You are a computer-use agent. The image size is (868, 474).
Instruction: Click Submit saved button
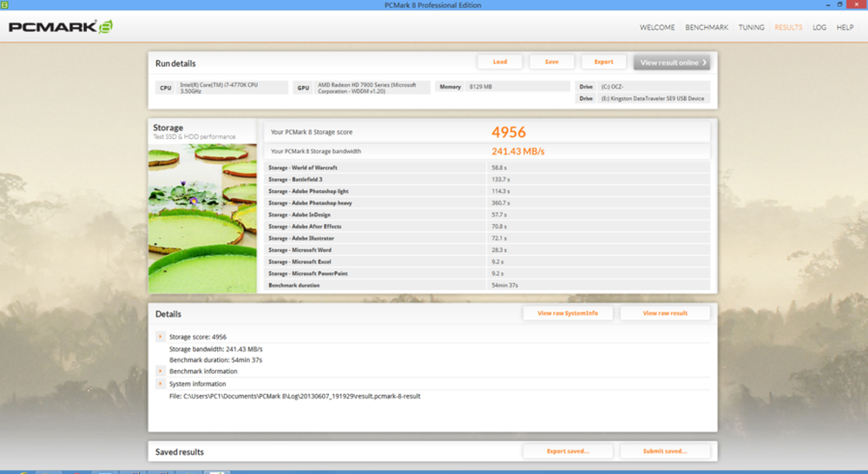click(x=665, y=451)
